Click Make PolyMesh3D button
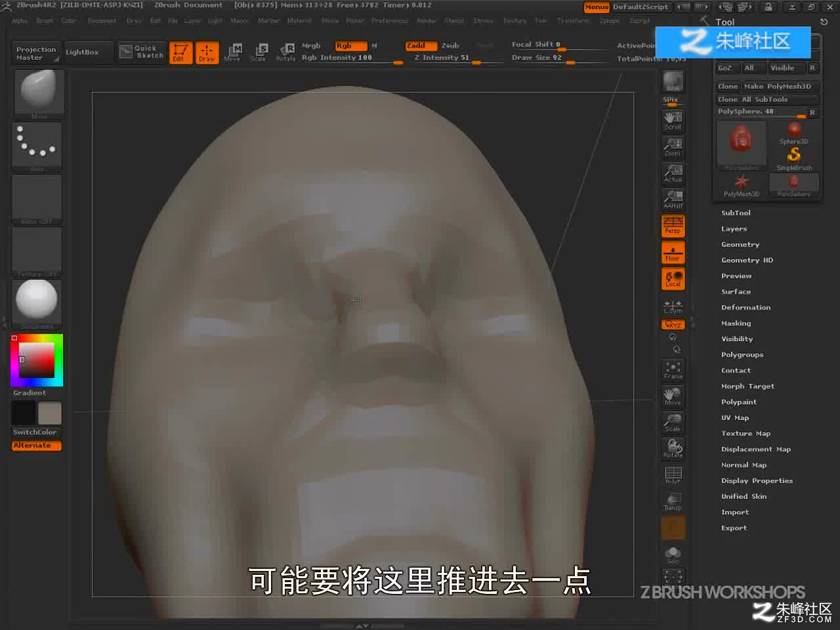 (x=780, y=87)
